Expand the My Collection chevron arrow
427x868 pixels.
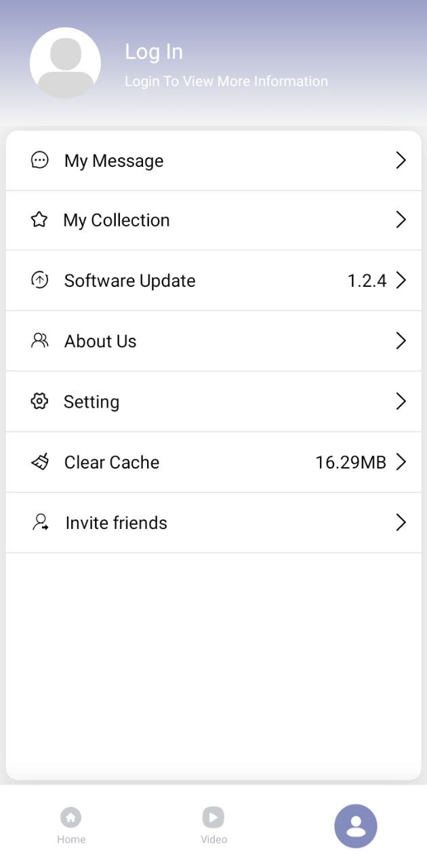coord(401,220)
